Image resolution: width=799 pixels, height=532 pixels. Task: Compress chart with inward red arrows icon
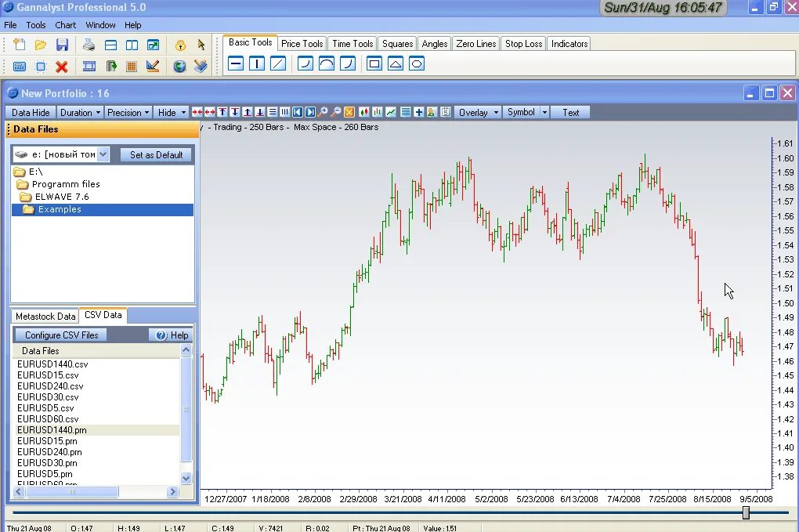point(197,112)
